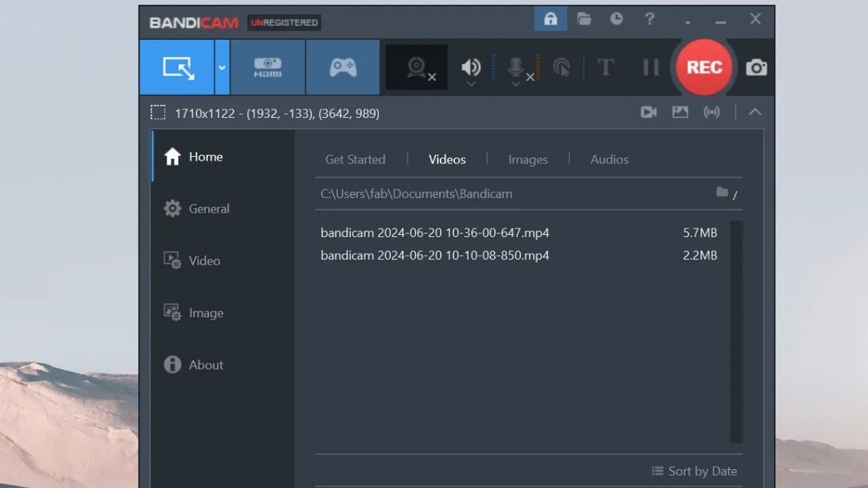Viewport: 868px width, 488px height.
Task: Switch to game recording mode
Action: tap(343, 67)
